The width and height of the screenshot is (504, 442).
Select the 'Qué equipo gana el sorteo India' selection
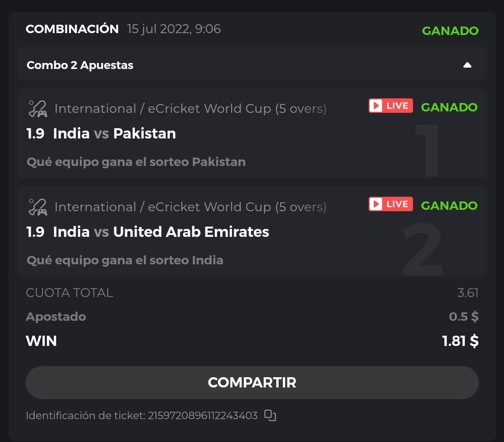click(x=125, y=260)
